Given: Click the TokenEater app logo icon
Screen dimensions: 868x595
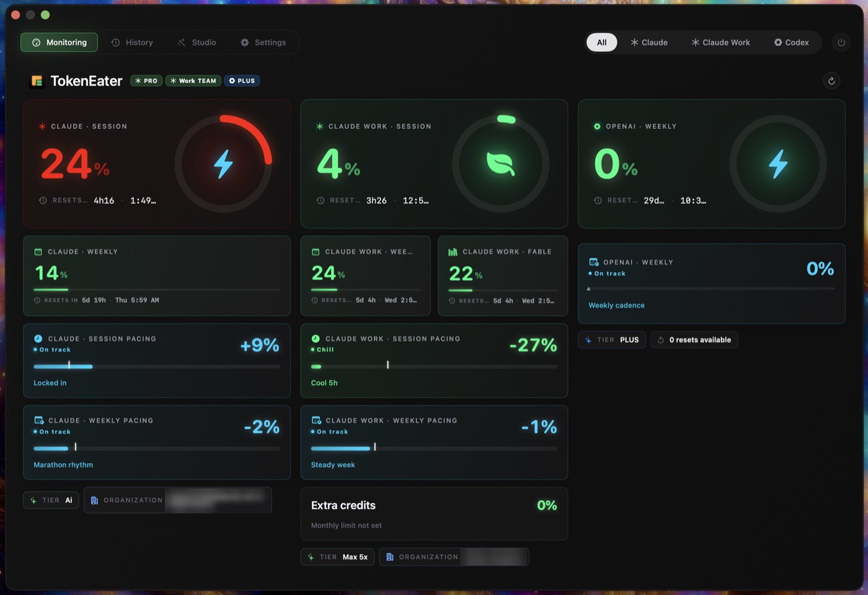Looking at the screenshot, I should point(37,81).
